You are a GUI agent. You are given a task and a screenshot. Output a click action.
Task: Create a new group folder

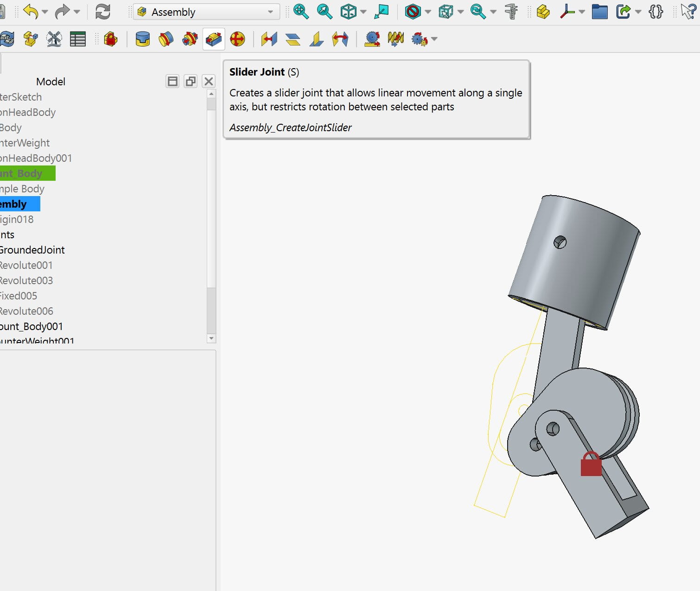coord(599,12)
